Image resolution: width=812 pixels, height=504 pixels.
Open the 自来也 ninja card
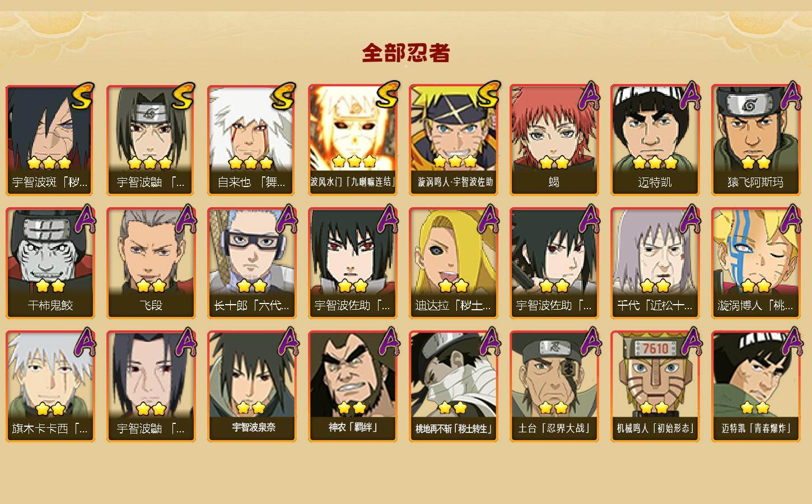coord(251,140)
